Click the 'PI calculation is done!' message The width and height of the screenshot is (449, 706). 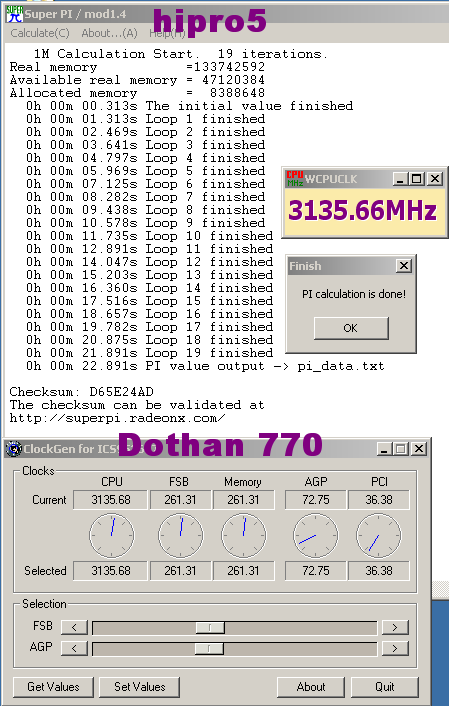pyautogui.click(x=354, y=294)
